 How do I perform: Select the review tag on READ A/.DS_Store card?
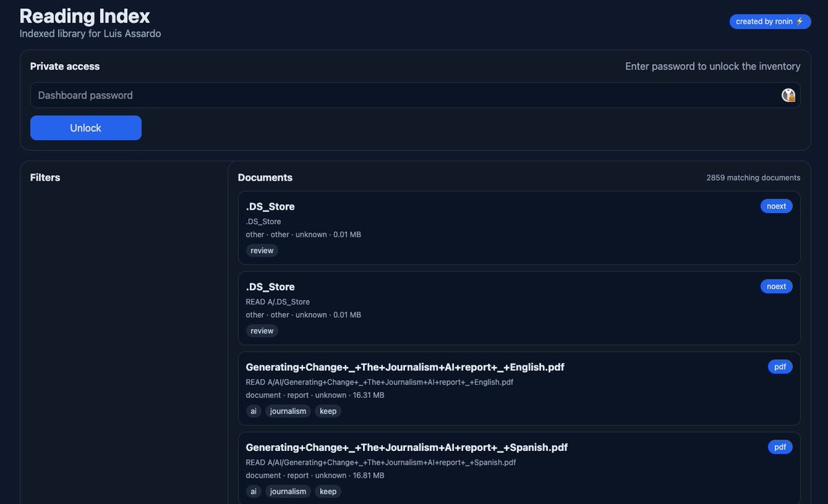click(262, 331)
